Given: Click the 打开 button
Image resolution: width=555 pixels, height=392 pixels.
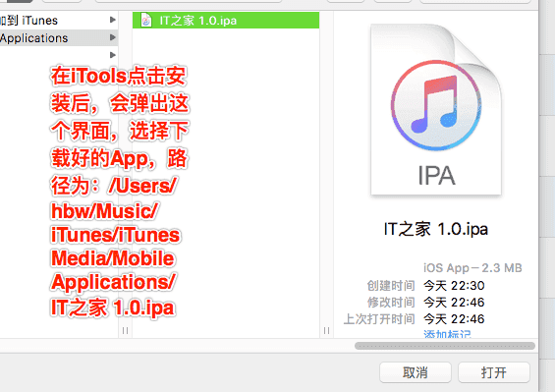Looking at the screenshot, I should 494,372.
